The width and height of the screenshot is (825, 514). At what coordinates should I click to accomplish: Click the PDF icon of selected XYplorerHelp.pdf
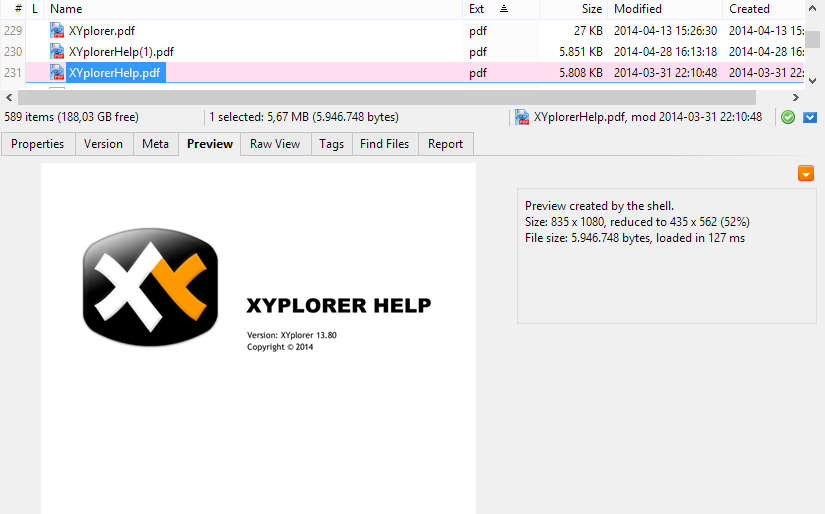click(x=57, y=72)
